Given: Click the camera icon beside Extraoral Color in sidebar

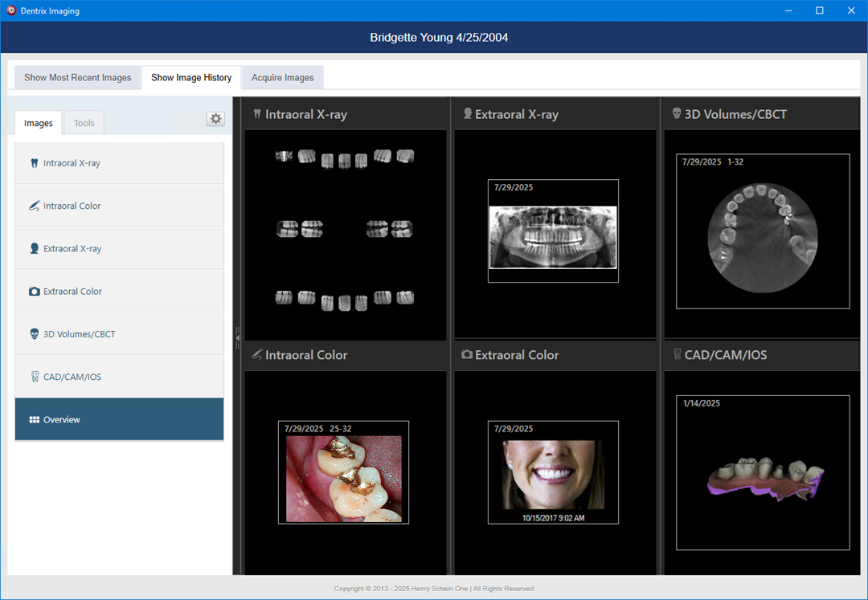Looking at the screenshot, I should coord(35,292).
